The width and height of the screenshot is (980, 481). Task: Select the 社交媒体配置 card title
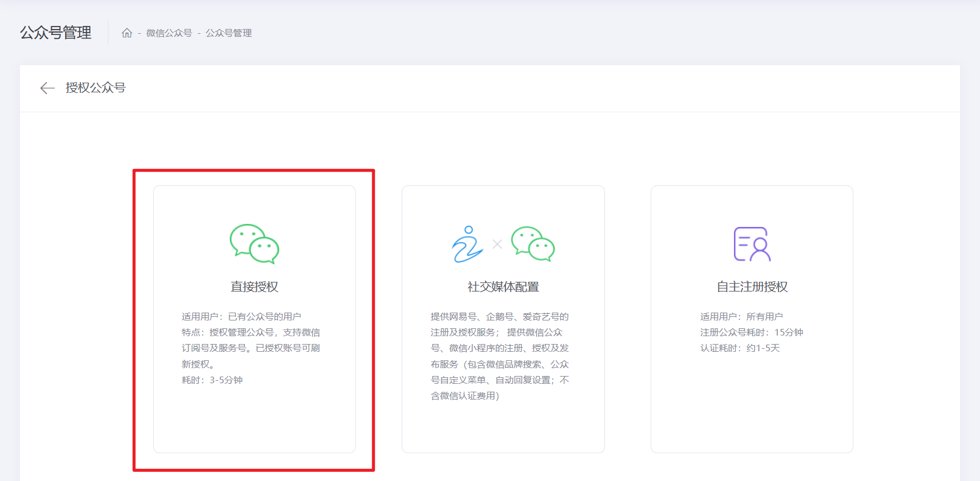pyautogui.click(x=503, y=287)
